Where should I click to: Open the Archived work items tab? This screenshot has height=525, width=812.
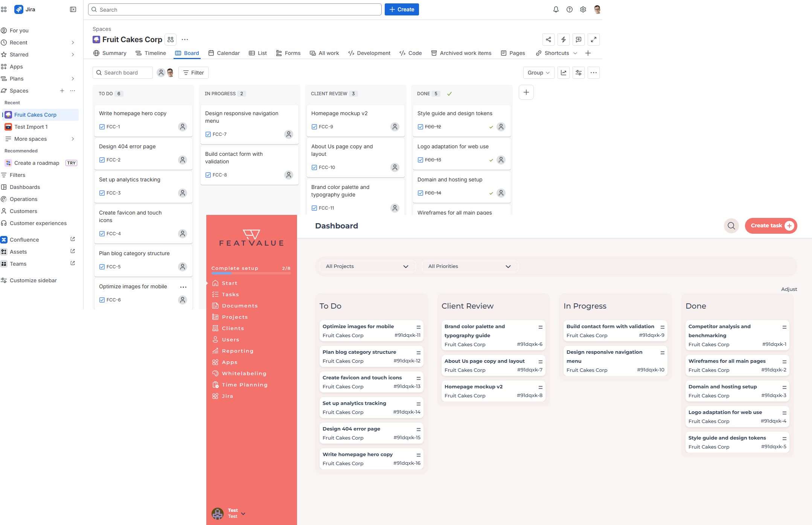coord(461,53)
